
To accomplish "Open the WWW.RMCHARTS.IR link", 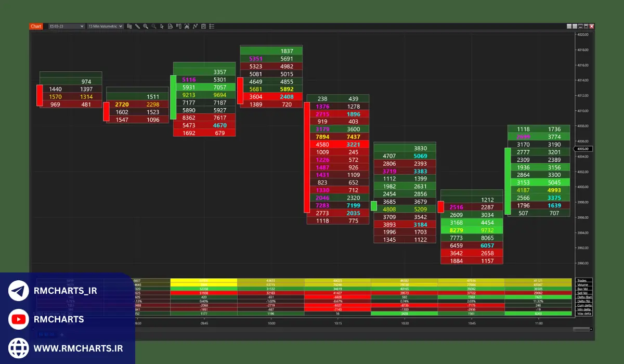I will click(78, 348).
